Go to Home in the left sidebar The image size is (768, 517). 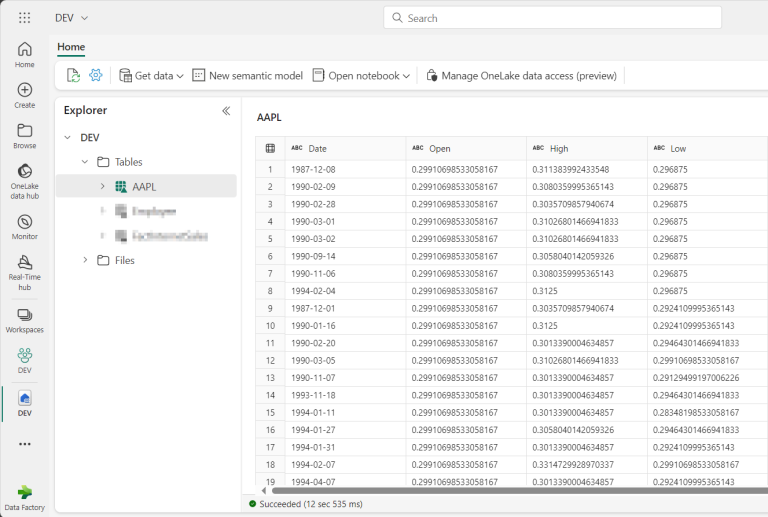click(24, 55)
